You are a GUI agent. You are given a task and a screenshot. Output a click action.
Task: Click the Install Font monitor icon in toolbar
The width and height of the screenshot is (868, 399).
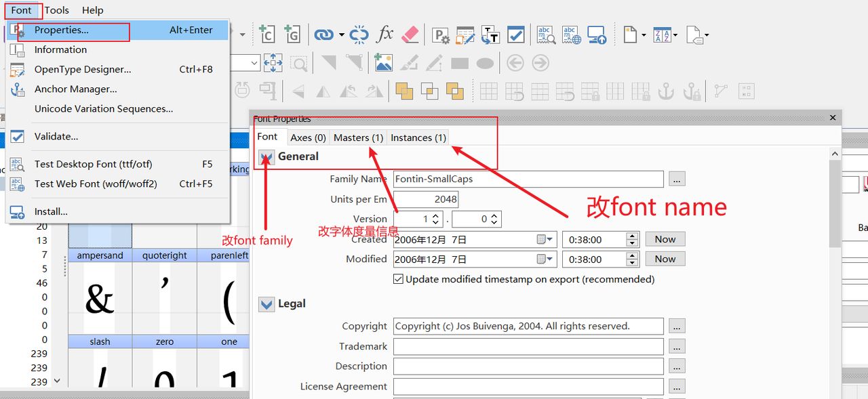[597, 35]
